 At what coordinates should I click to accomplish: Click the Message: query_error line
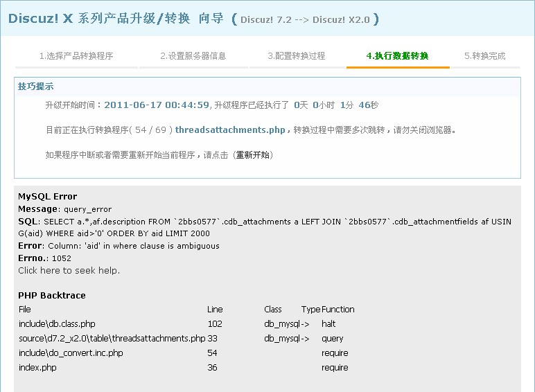[65, 209]
